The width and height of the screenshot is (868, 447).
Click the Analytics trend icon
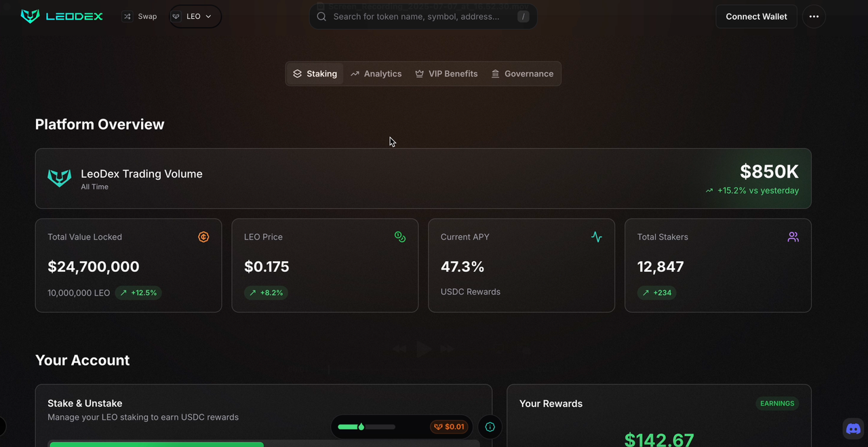(x=355, y=74)
